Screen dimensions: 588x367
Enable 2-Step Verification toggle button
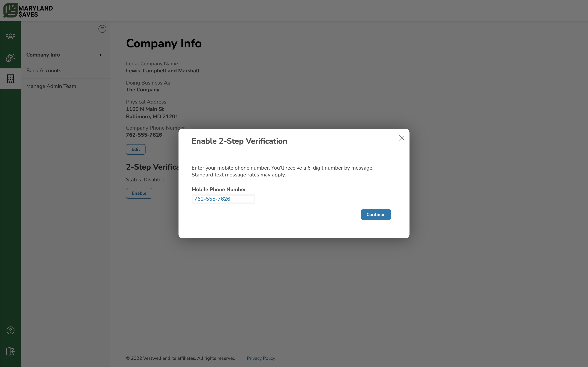point(139,193)
